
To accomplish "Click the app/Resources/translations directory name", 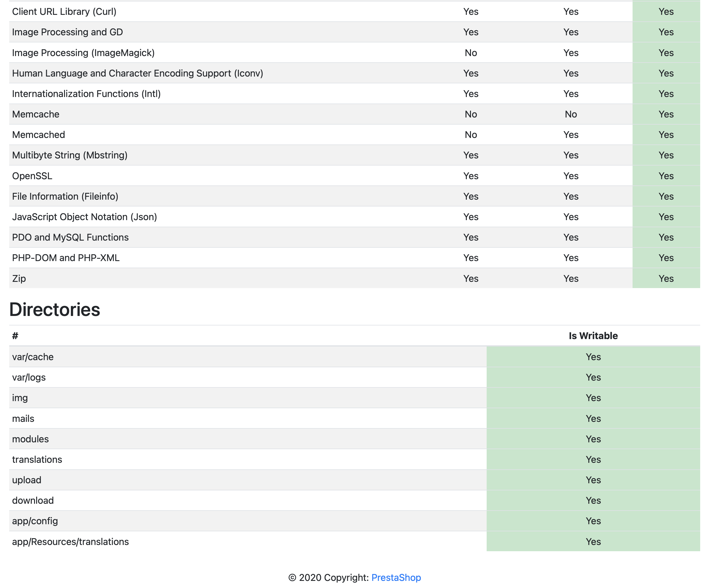I will tap(70, 541).
